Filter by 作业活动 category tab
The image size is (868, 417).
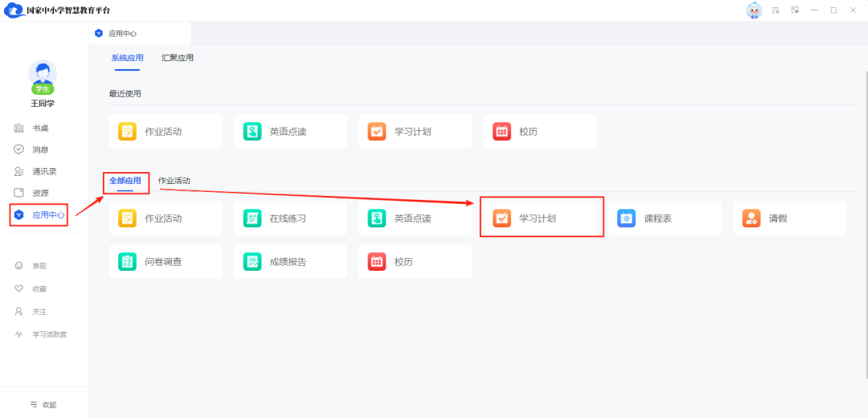(174, 181)
